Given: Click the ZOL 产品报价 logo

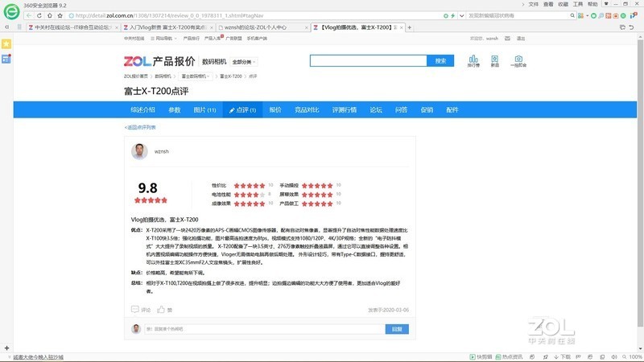Looking at the screenshot, I should (159, 62).
